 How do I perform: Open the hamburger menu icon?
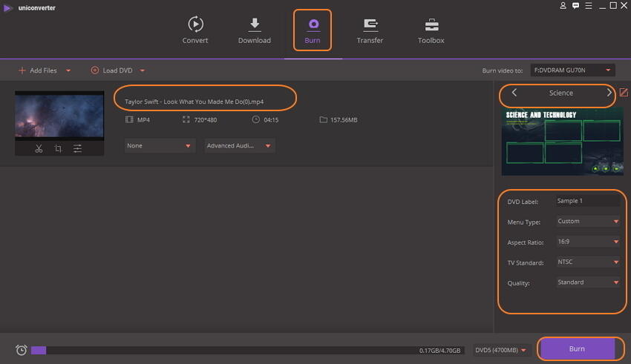589,6
